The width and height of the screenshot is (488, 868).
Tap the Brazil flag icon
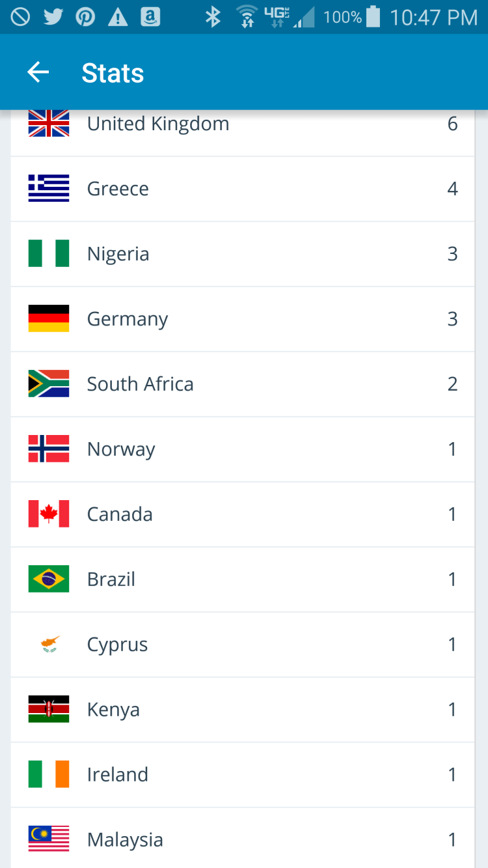(x=49, y=579)
